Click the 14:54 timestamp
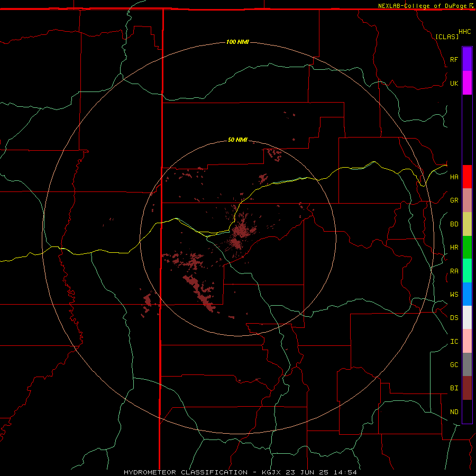Screen dimensions: 476x476 point(345,472)
